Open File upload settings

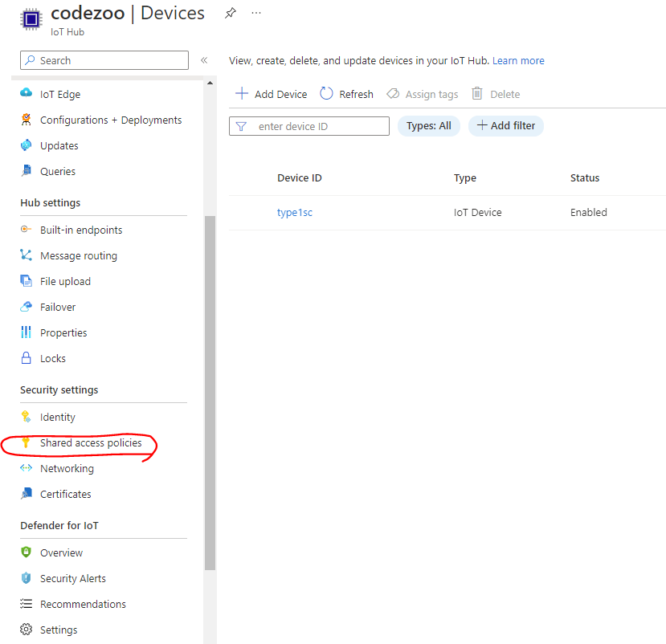click(65, 282)
